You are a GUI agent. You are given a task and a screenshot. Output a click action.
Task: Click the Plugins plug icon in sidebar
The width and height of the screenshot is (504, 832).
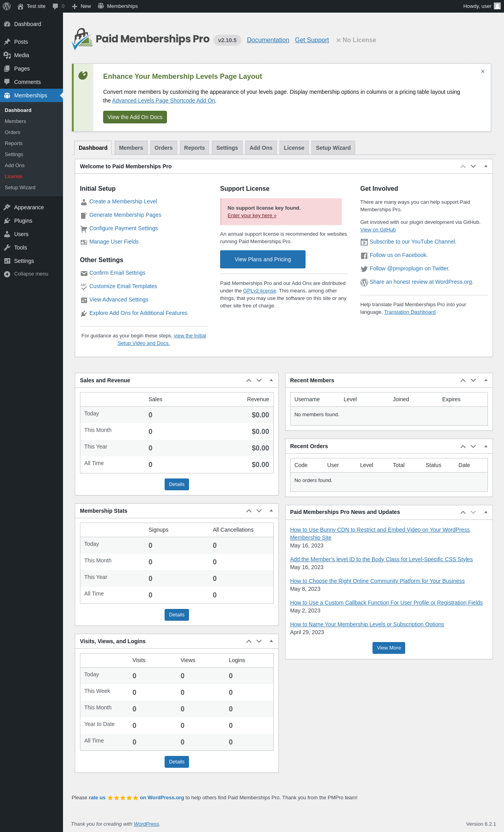click(7, 221)
